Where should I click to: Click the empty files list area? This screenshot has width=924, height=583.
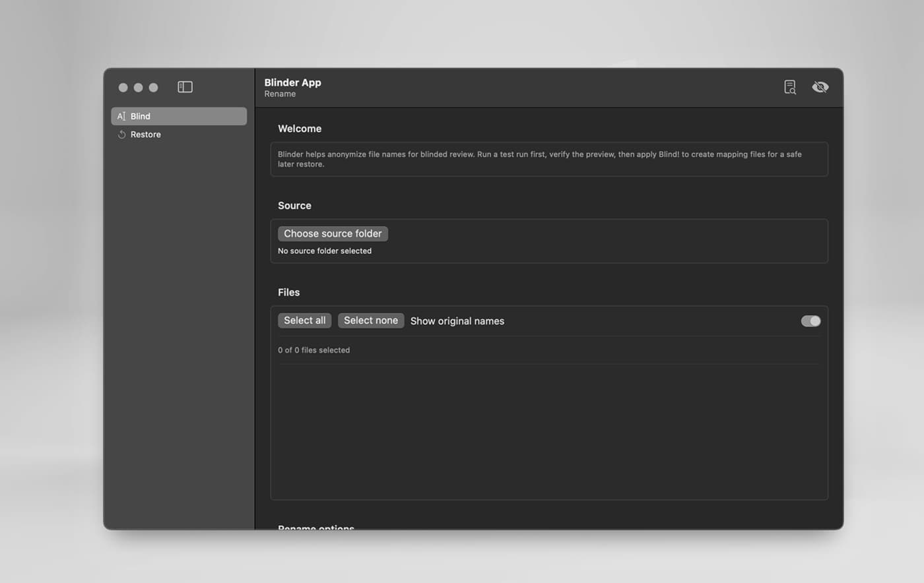point(548,430)
